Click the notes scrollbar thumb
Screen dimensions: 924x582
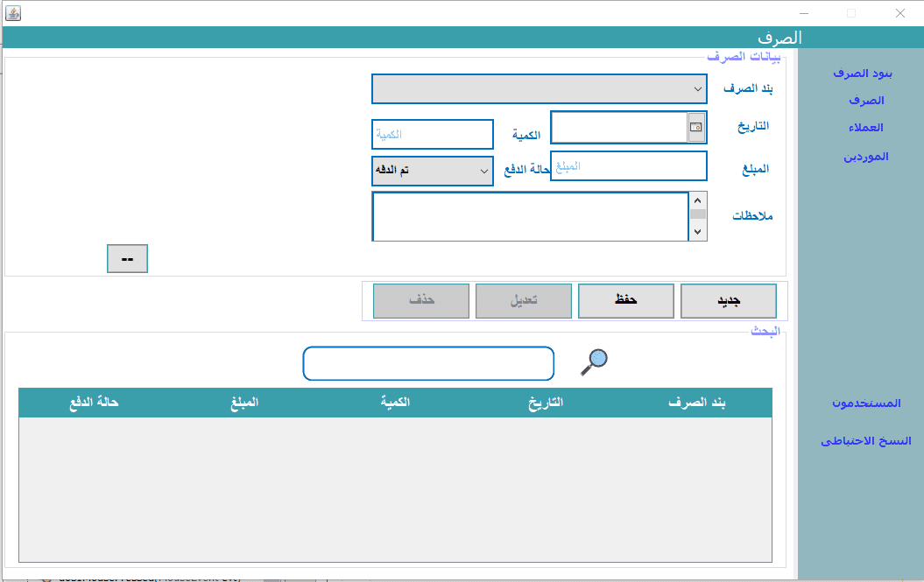[698, 214]
